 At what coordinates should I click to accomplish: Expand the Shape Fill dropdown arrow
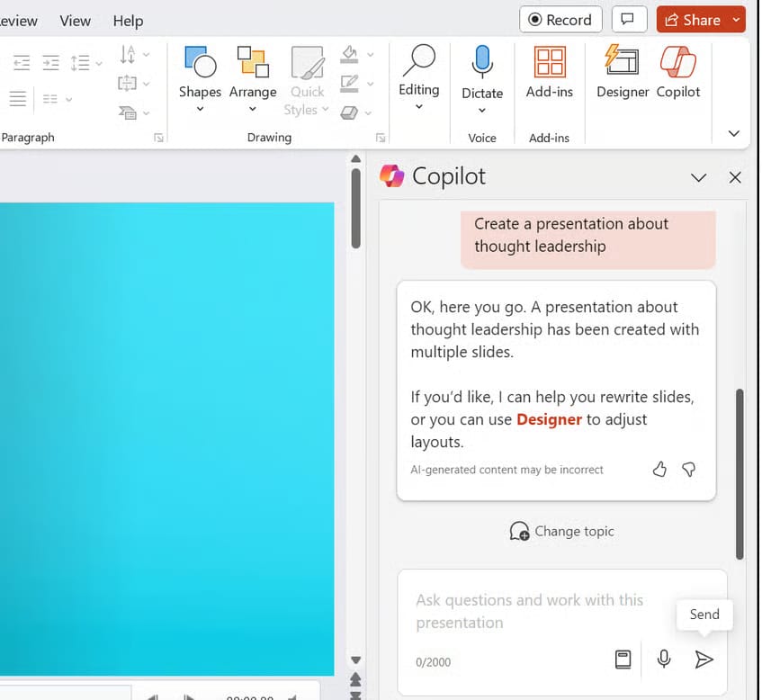pos(370,55)
